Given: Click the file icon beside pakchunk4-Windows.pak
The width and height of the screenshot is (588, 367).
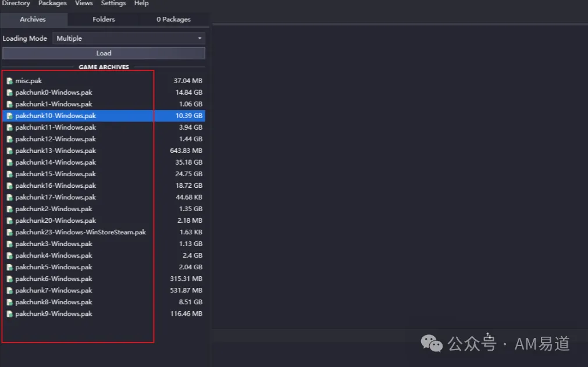Looking at the screenshot, I should (x=10, y=256).
